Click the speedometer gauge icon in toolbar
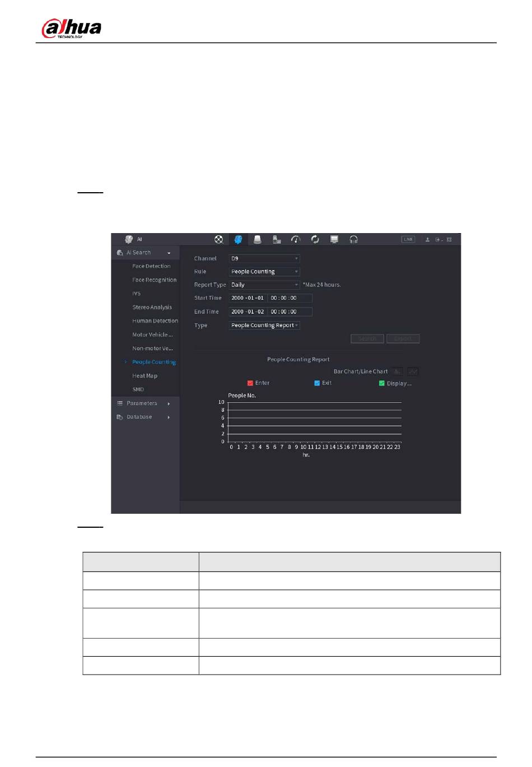Image resolution: width=532 pixels, height=767 pixels. click(296, 240)
